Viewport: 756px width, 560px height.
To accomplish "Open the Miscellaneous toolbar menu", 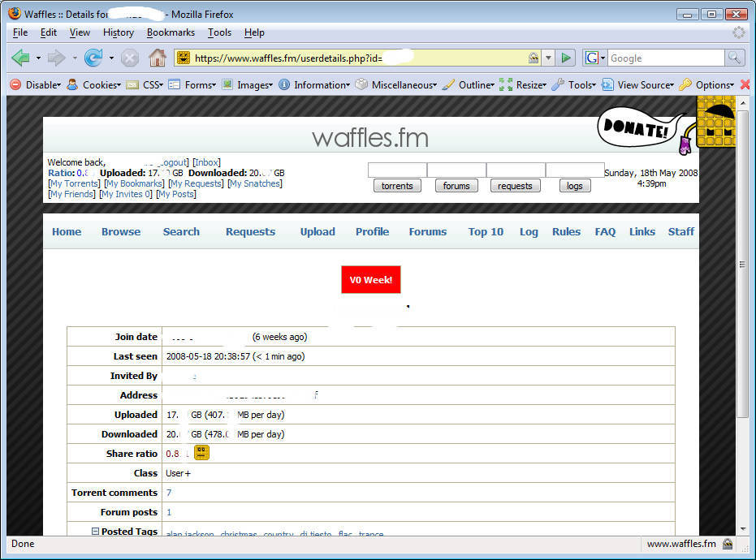I will 396,85.
